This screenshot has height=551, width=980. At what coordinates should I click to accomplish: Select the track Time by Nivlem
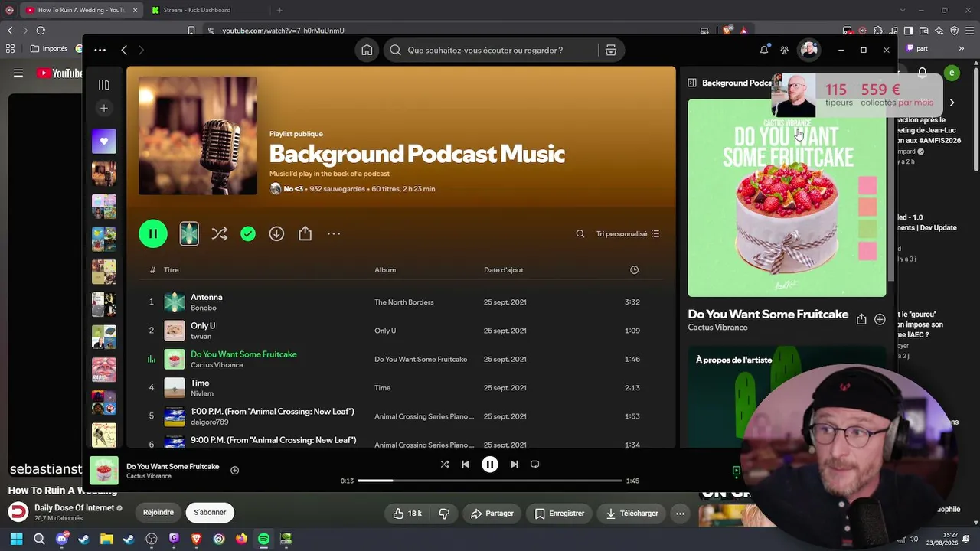[400, 388]
